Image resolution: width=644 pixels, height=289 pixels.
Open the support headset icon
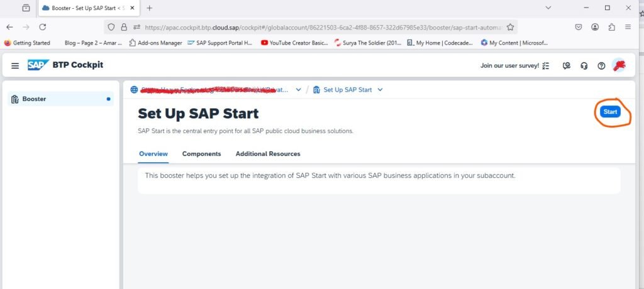(x=584, y=66)
